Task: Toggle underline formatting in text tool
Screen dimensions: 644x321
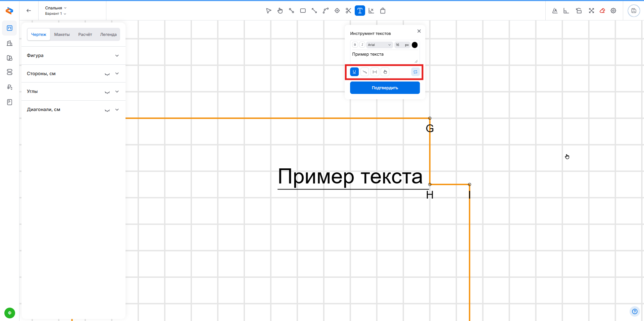Action: click(x=354, y=72)
